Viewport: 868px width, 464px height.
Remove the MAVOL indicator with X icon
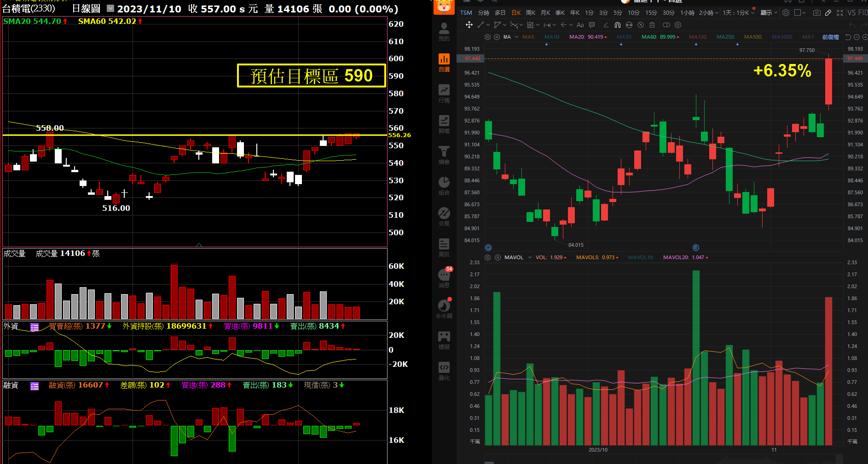coord(498,257)
